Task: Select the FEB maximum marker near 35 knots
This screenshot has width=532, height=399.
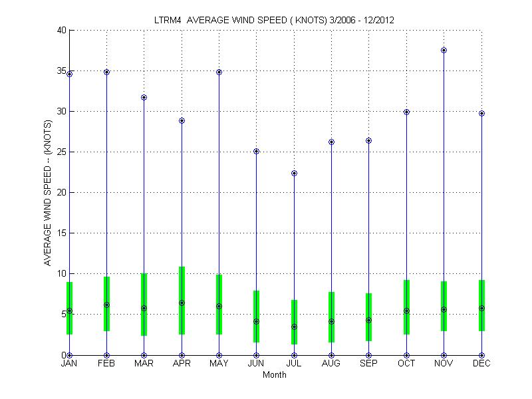Action: (x=107, y=72)
